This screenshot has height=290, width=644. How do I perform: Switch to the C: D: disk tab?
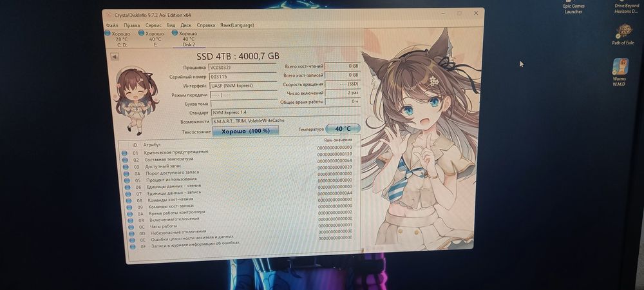coord(119,39)
